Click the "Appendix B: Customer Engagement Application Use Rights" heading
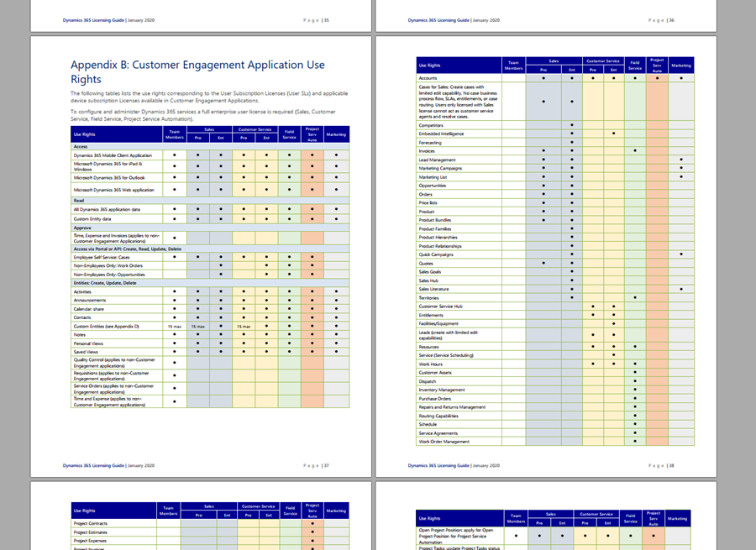Screen dimensions: 756x550 [197, 72]
